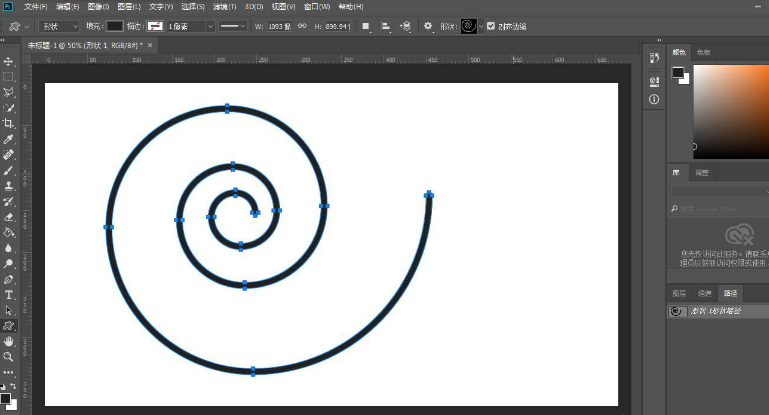Swap foreground and background colors
This screenshot has width=769, height=415.
pyautogui.click(x=13, y=386)
